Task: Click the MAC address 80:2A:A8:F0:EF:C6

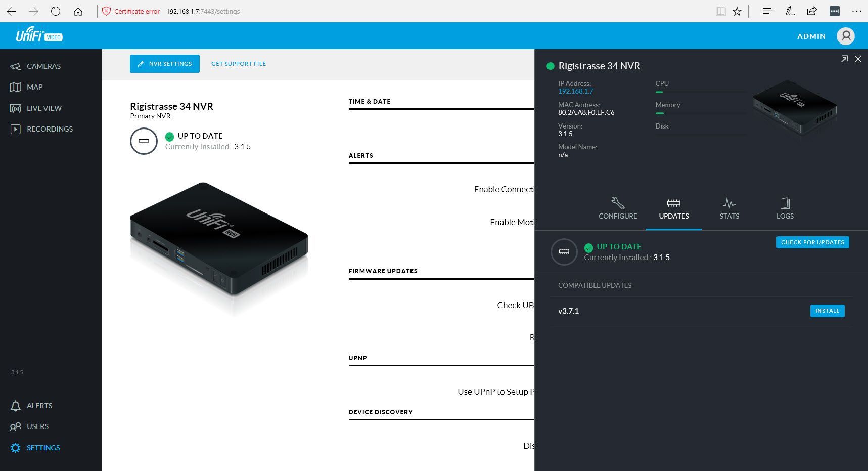Action: (x=586, y=112)
